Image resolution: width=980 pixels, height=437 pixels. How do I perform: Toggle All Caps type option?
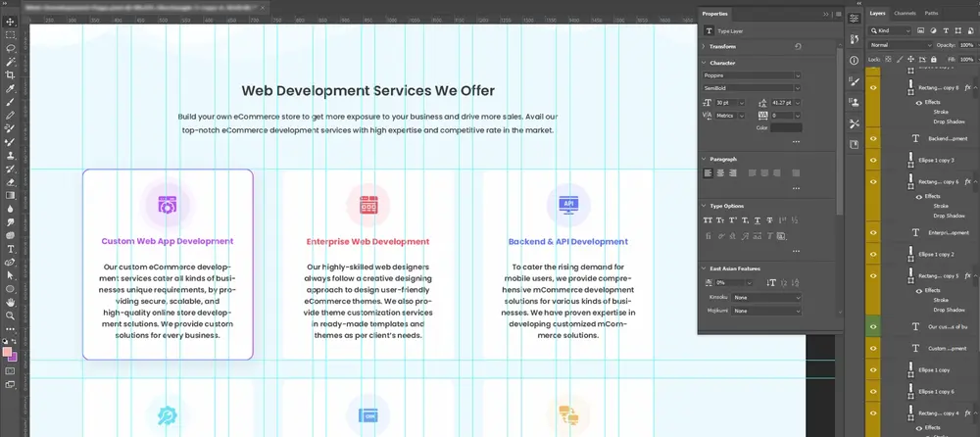point(708,220)
